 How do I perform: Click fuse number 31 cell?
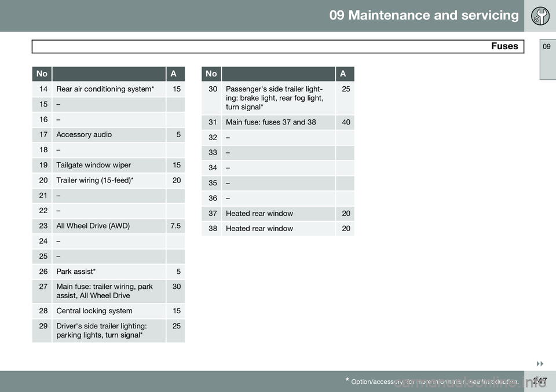point(213,122)
